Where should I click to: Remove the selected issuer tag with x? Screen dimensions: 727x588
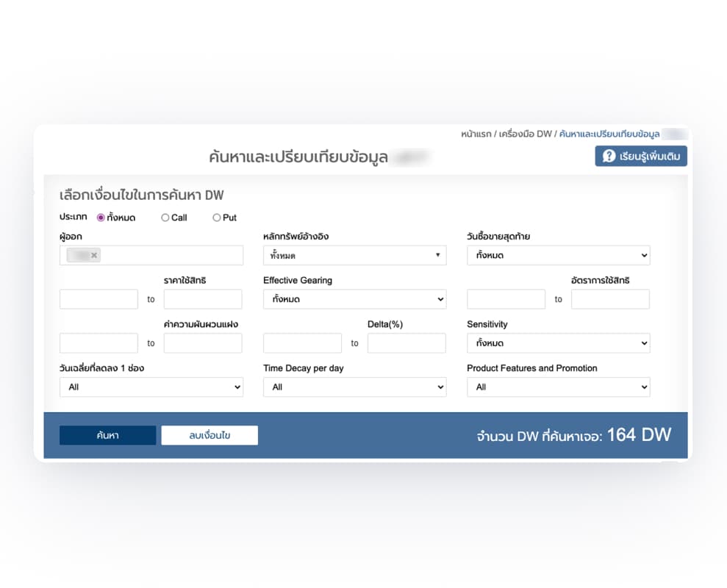pos(94,255)
